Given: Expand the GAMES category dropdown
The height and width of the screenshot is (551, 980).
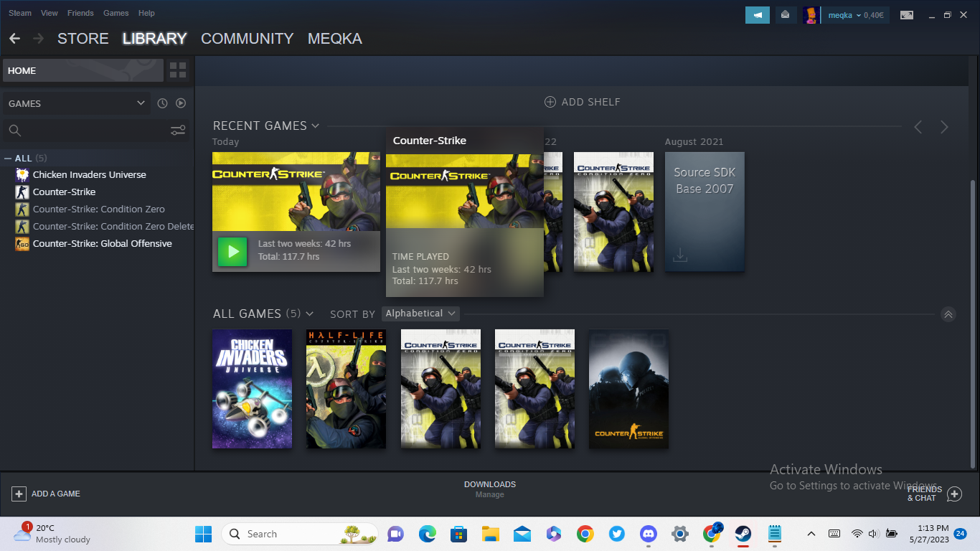Looking at the screenshot, I should click(141, 103).
